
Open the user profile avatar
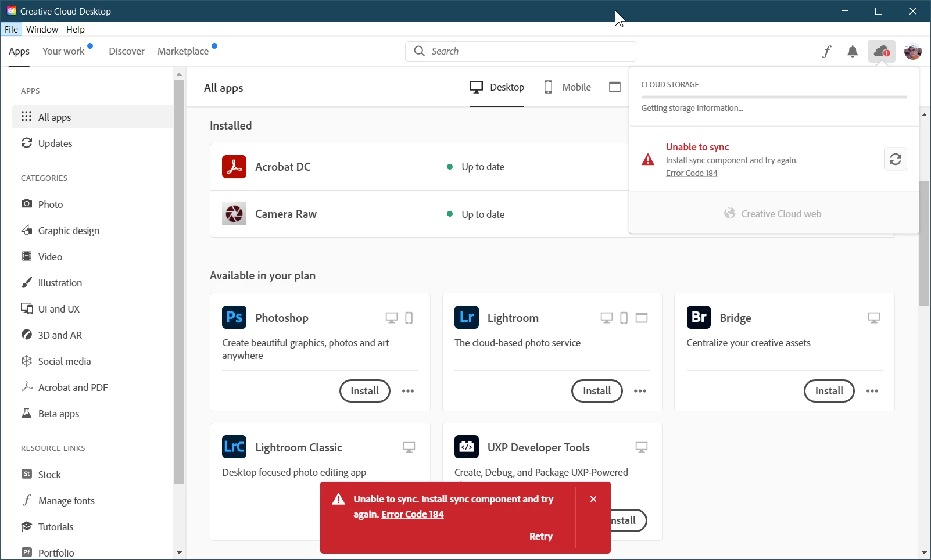913,52
